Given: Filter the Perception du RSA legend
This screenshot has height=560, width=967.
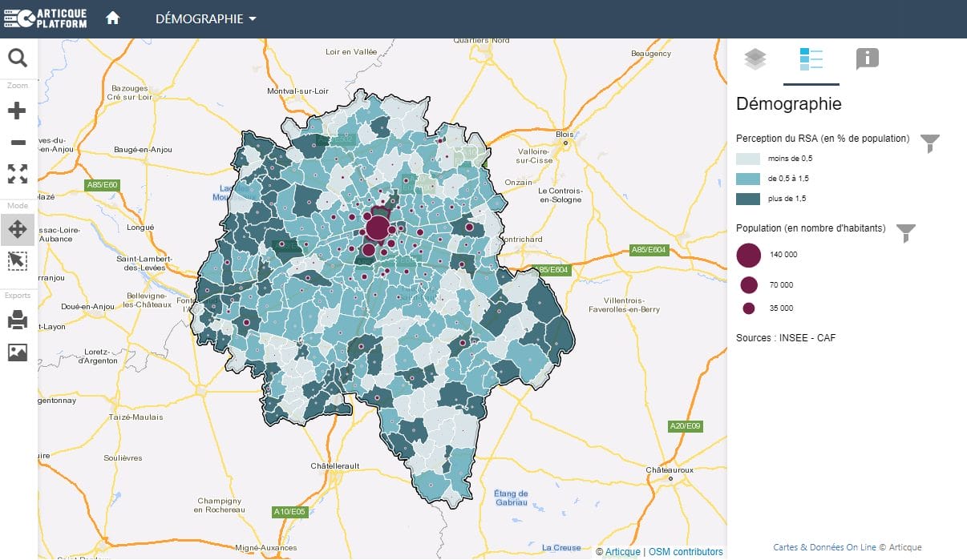Looking at the screenshot, I should pyautogui.click(x=929, y=143).
